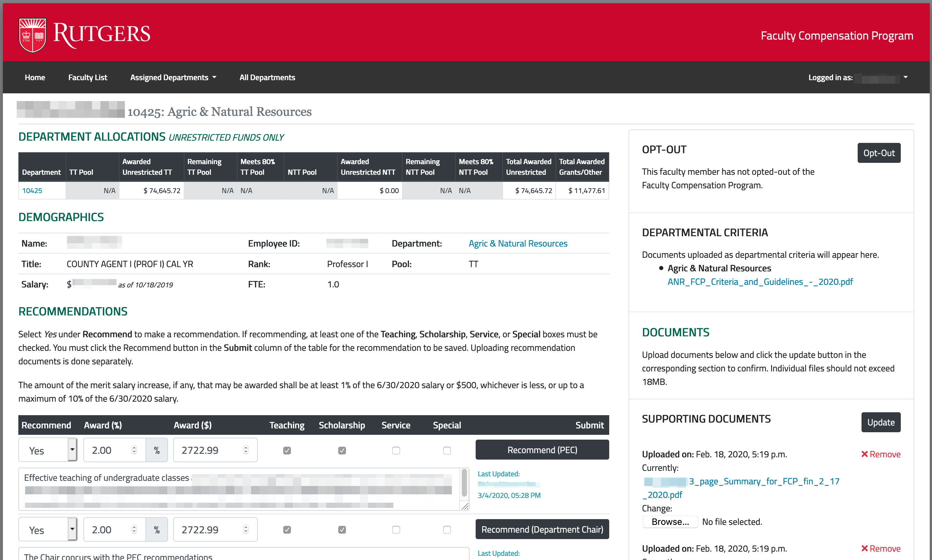Open PEC Recommend Yes dropdown
The height and width of the screenshot is (560, 932).
coord(48,450)
